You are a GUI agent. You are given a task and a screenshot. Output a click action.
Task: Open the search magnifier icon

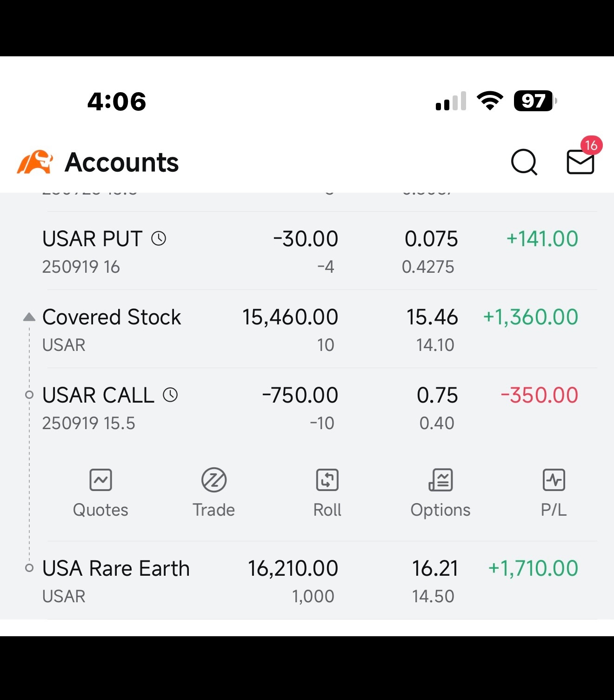click(524, 162)
